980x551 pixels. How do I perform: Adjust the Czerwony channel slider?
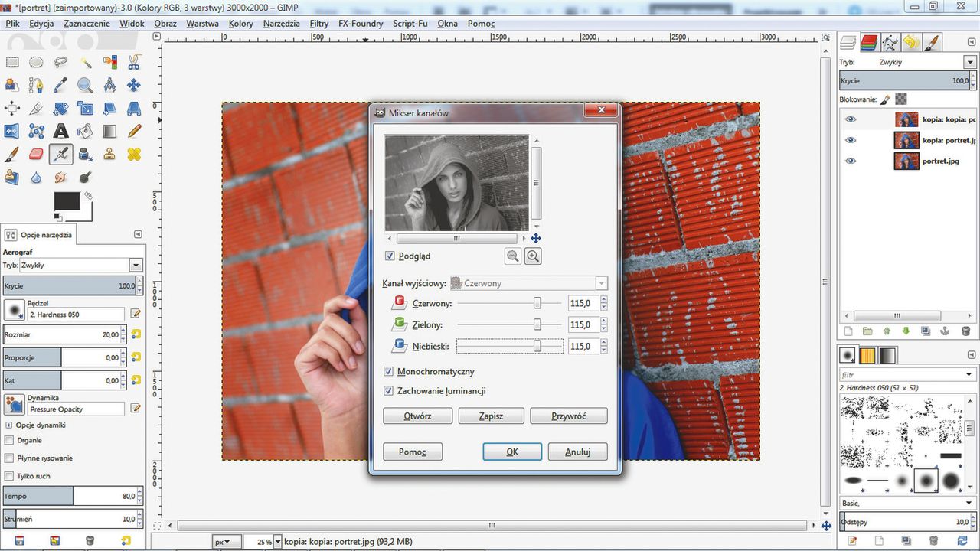point(537,303)
